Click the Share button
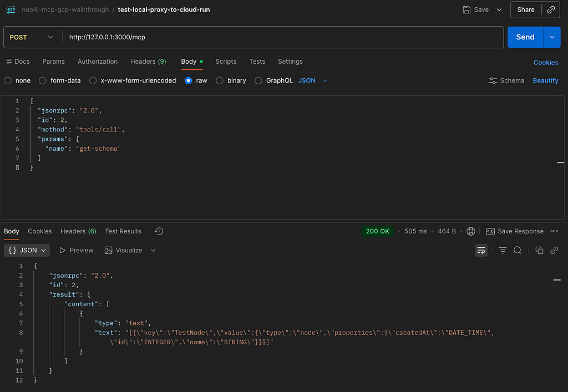The height and width of the screenshot is (392, 568). pyautogui.click(x=526, y=10)
